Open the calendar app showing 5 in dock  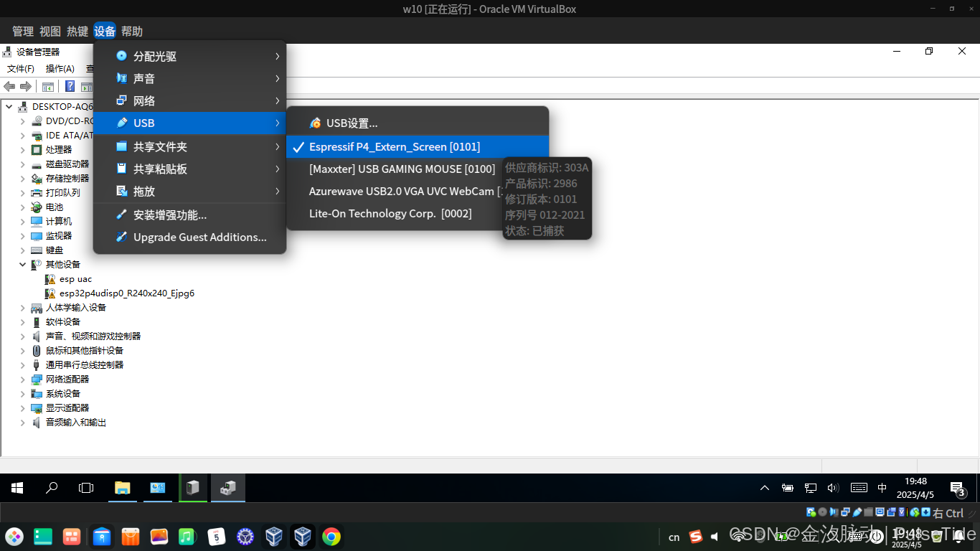click(x=216, y=536)
